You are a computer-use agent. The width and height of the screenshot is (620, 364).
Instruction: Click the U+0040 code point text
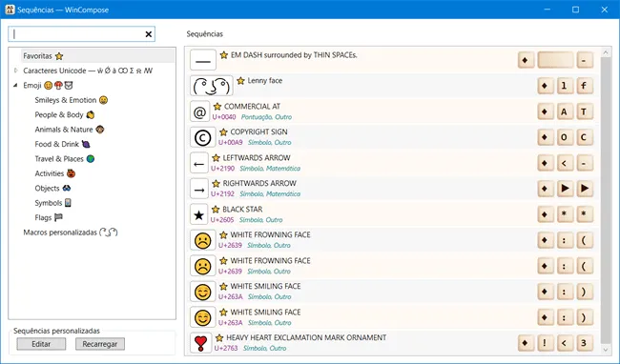pos(224,117)
